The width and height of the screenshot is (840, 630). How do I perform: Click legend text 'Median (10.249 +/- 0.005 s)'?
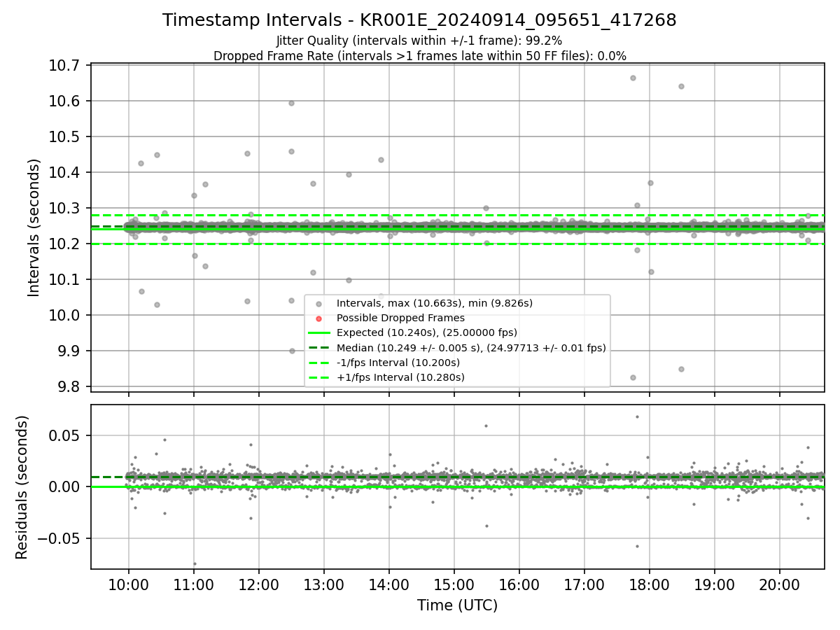coord(407,348)
